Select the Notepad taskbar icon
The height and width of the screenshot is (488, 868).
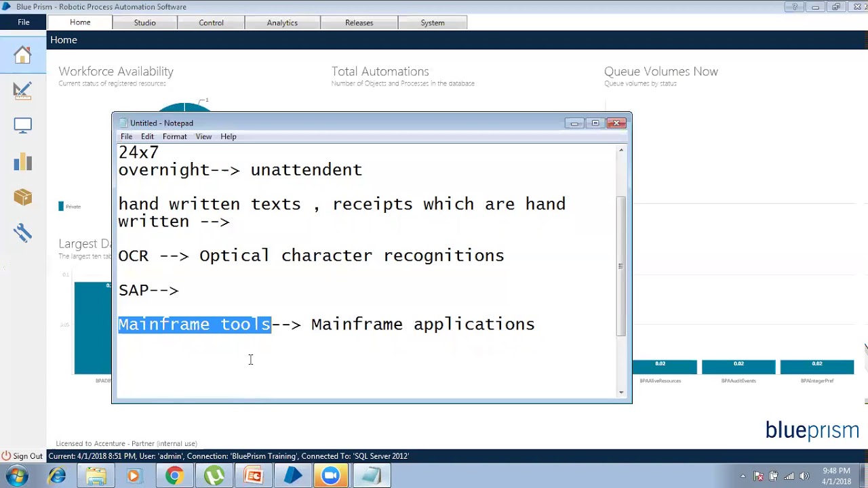click(x=370, y=476)
